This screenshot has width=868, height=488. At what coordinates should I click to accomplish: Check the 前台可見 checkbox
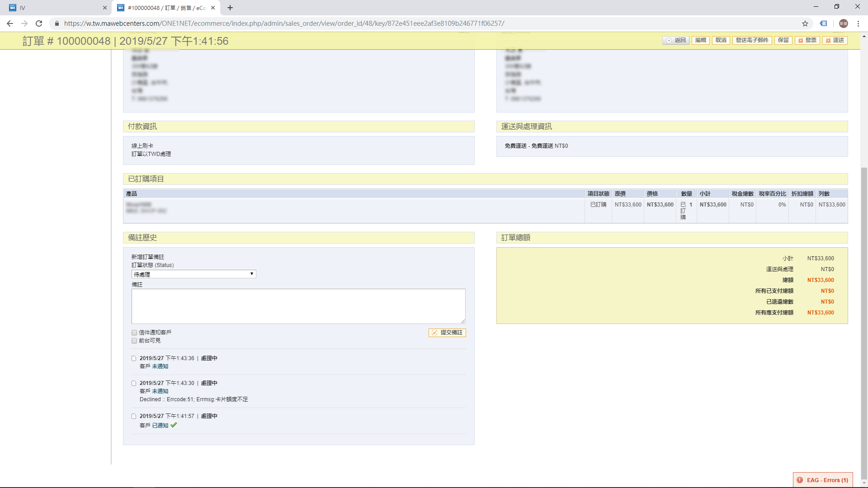[x=134, y=341]
